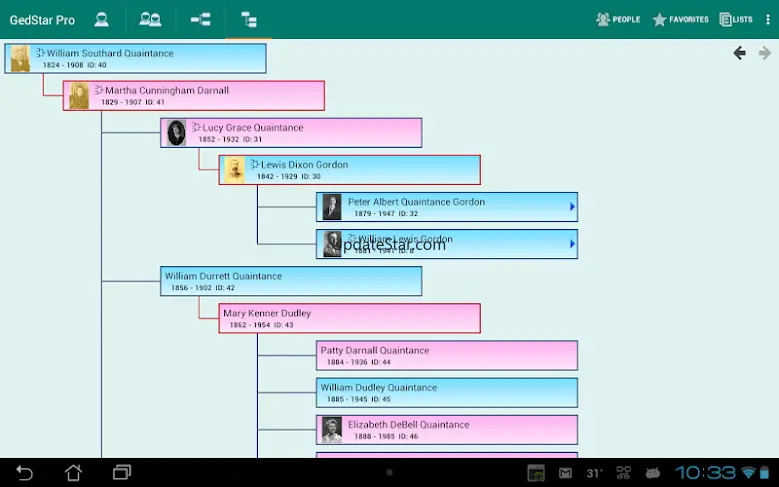
Task: Click family icon beside Lucy Grace Quaintance
Action: coord(196,128)
